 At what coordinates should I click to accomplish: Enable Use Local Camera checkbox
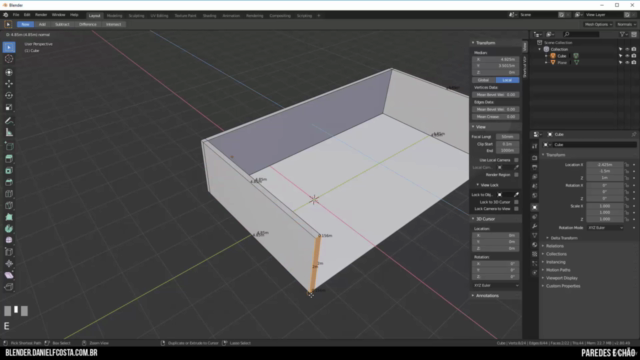click(516, 160)
